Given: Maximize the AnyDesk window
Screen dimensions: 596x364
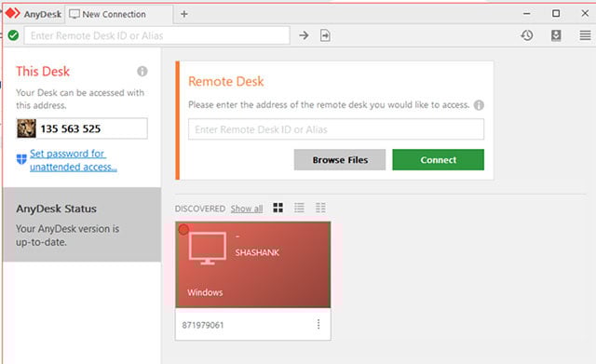Looking at the screenshot, I should pyautogui.click(x=556, y=14).
